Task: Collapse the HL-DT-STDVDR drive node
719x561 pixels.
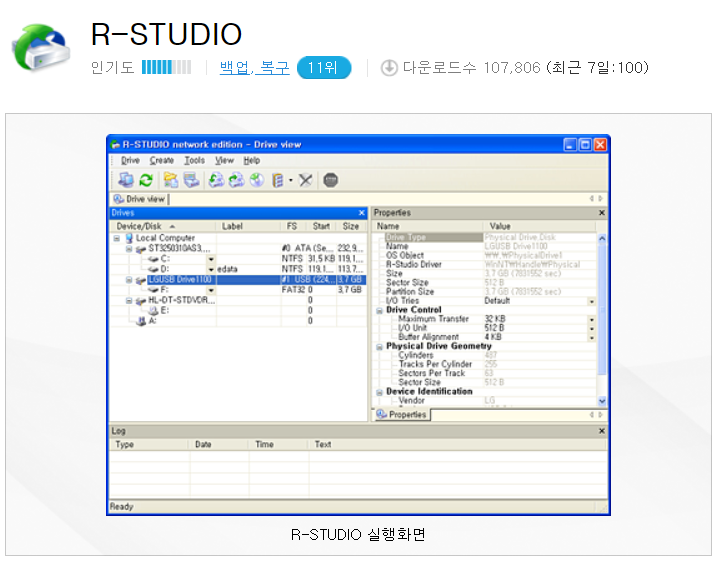Action: [x=129, y=301]
